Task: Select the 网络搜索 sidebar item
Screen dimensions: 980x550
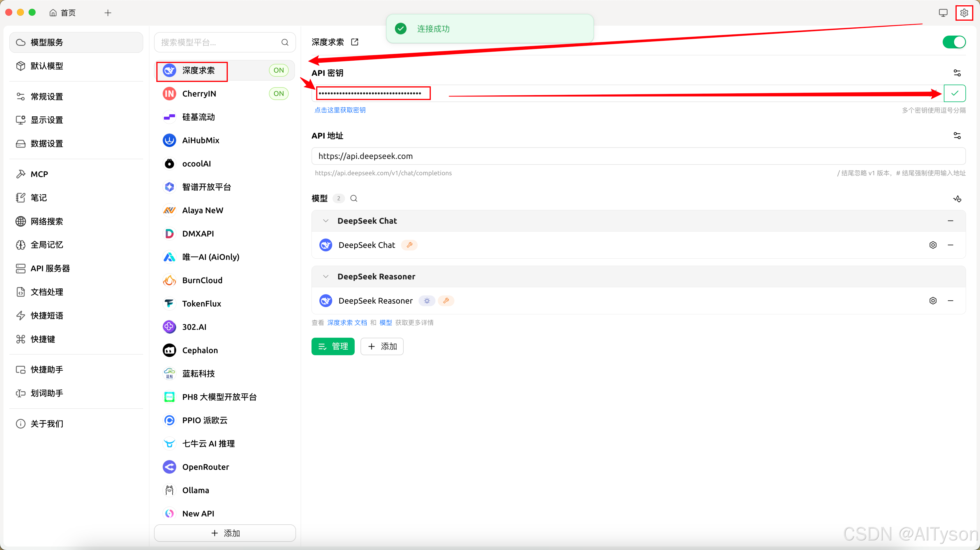Action: click(x=46, y=221)
